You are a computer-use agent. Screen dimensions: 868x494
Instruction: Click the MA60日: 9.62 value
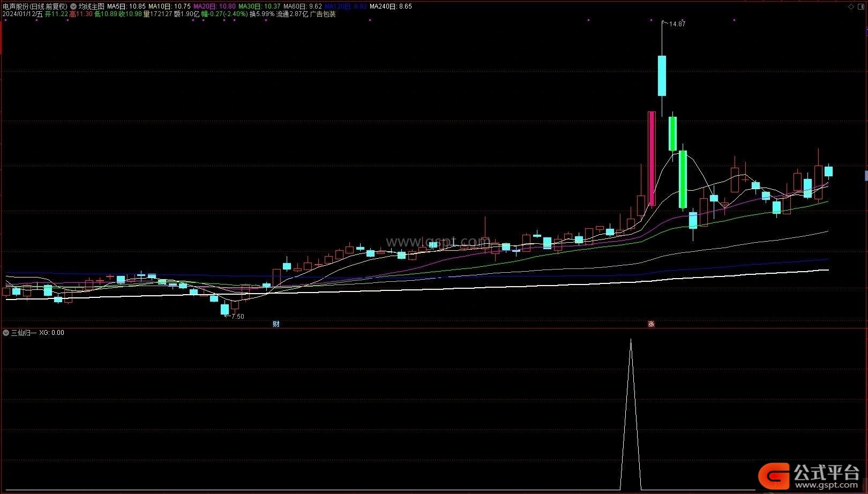(x=303, y=6)
